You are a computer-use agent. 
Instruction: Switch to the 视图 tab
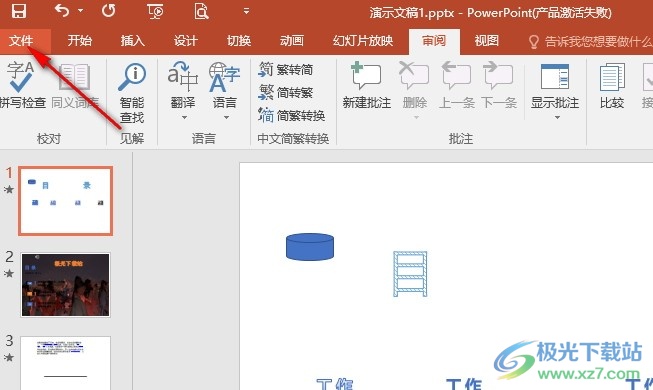(486, 41)
